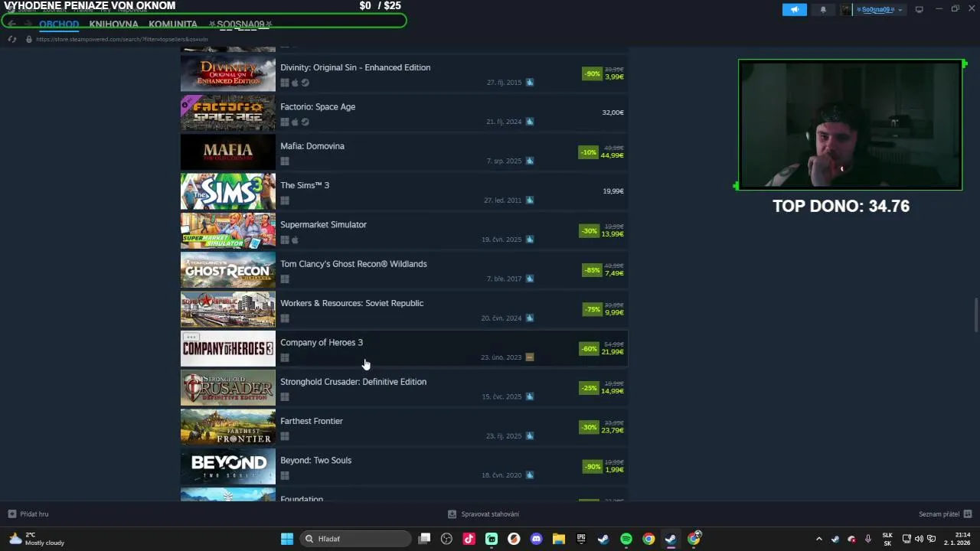980x551 pixels.
Task: Click Windows platform icon under Mafia: Domovina
Action: (285, 161)
